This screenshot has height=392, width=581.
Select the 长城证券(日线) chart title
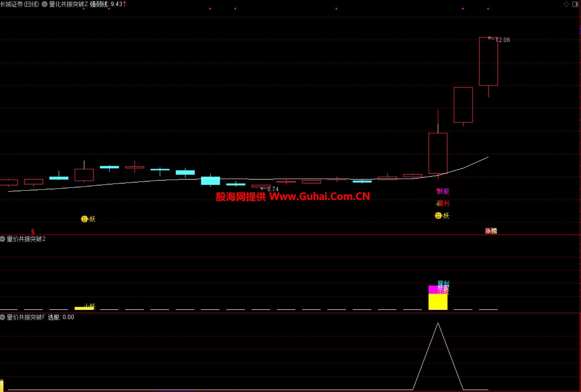(20, 4)
